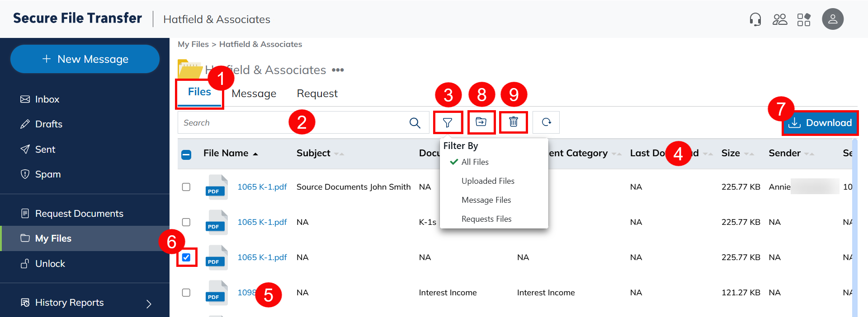Sort by File Name column
The height and width of the screenshot is (317, 868).
(226, 153)
